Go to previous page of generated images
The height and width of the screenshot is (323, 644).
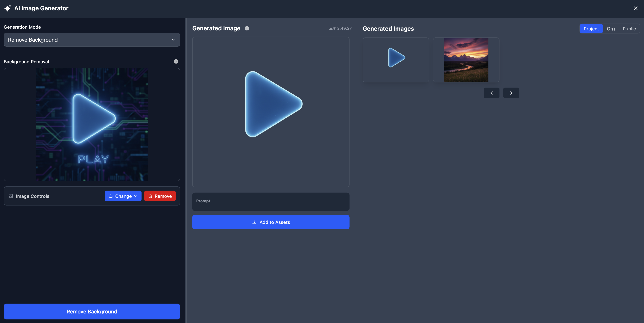(491, 93)
